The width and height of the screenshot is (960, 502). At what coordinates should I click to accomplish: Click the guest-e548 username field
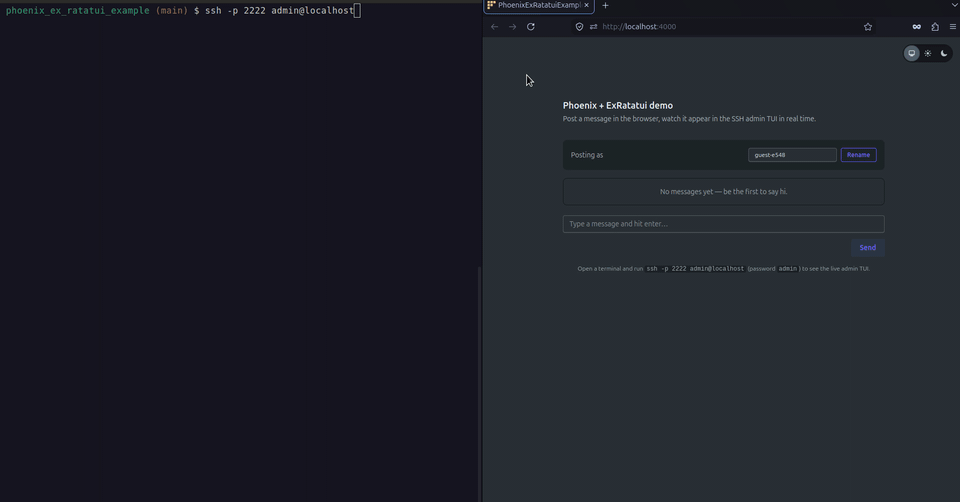click(x=792, y=155)
